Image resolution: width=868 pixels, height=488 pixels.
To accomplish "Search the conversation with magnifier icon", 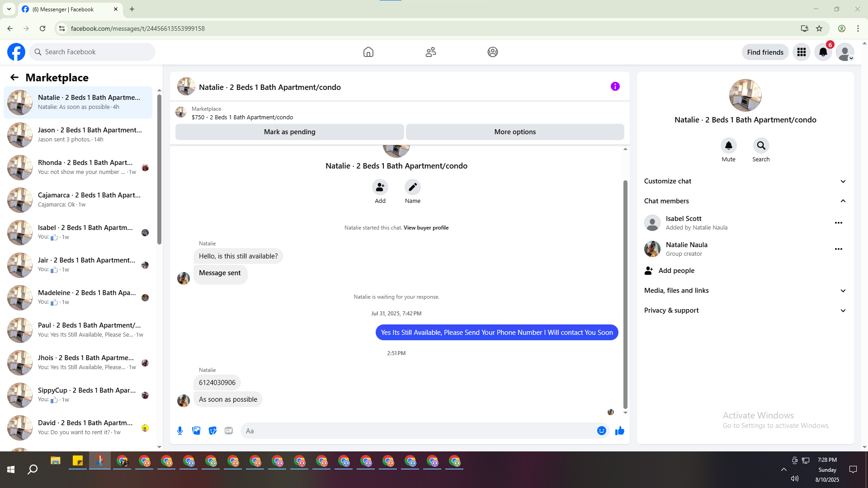I will point(761,145).
